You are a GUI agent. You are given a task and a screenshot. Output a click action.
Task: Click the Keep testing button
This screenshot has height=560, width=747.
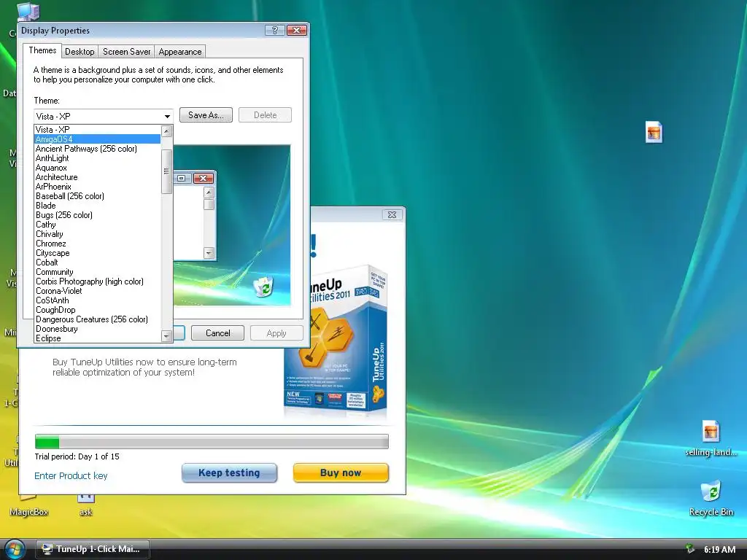tap(229, 472)
